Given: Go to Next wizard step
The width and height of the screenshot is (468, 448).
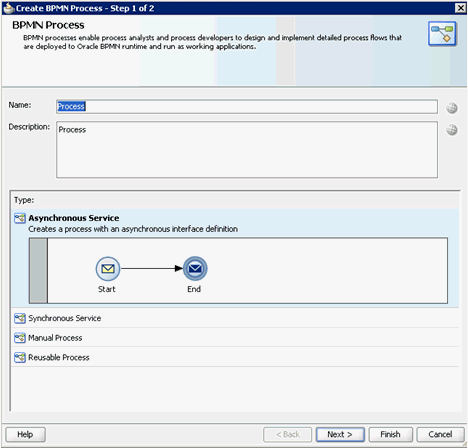Looking at the screenshot, I should 340,434.
